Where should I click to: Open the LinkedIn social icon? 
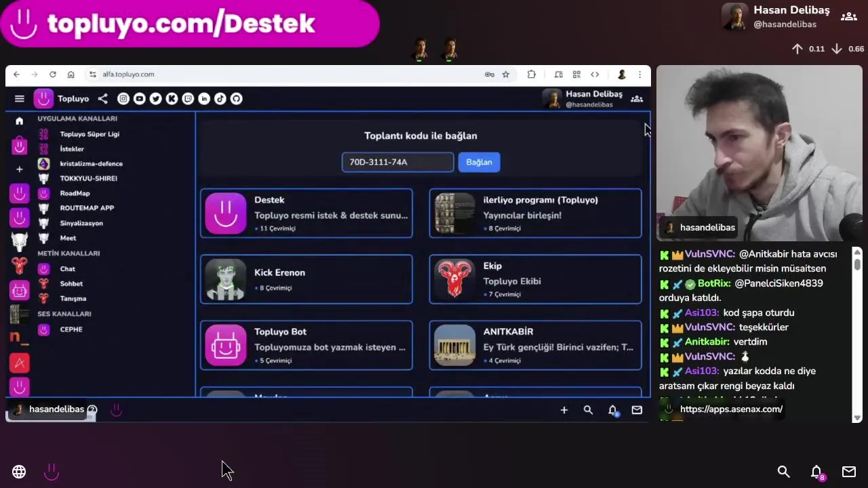pos(204,99)
